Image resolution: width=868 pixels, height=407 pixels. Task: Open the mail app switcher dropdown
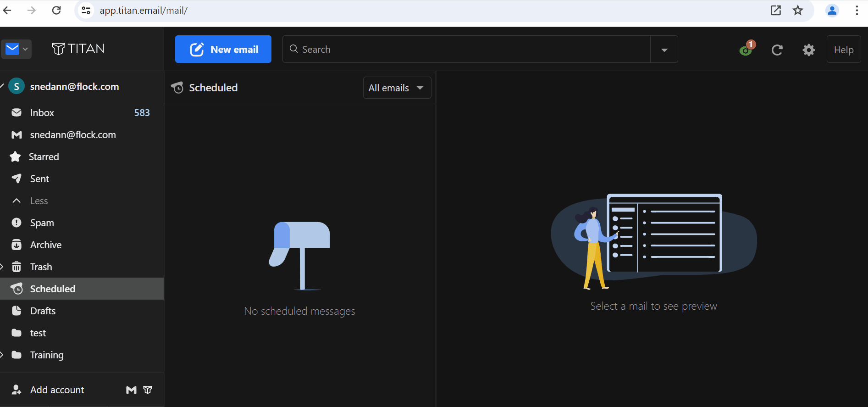pyautogui.click(x=16, y=49)
